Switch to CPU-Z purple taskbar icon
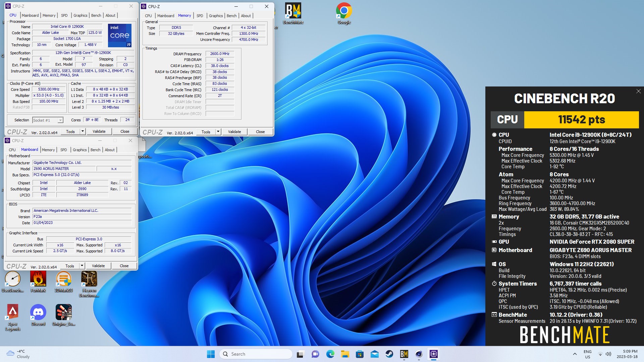The image size is (644, 362). point(433,354)
